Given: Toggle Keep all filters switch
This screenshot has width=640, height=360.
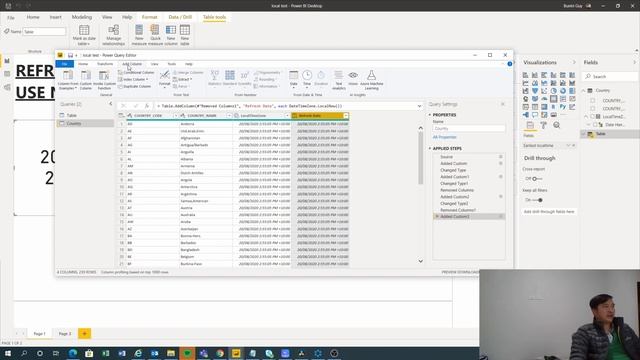Looking at the screenshot, I should 538,200.
